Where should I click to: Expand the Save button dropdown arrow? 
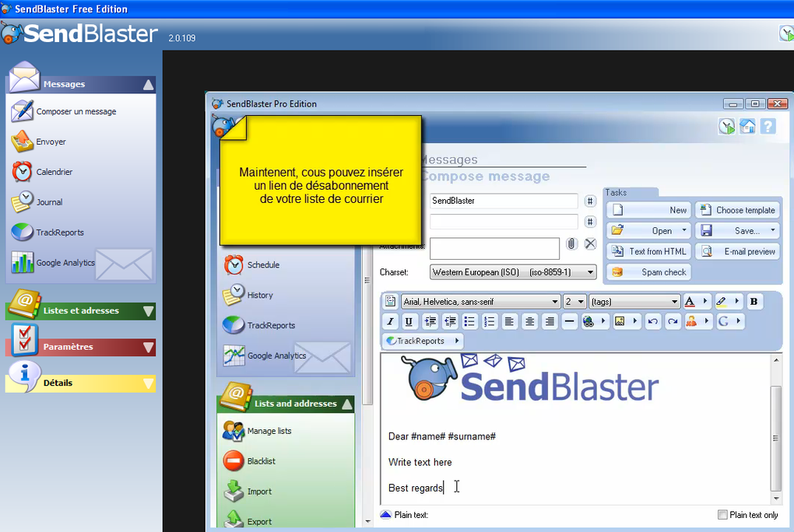point(773,230)
